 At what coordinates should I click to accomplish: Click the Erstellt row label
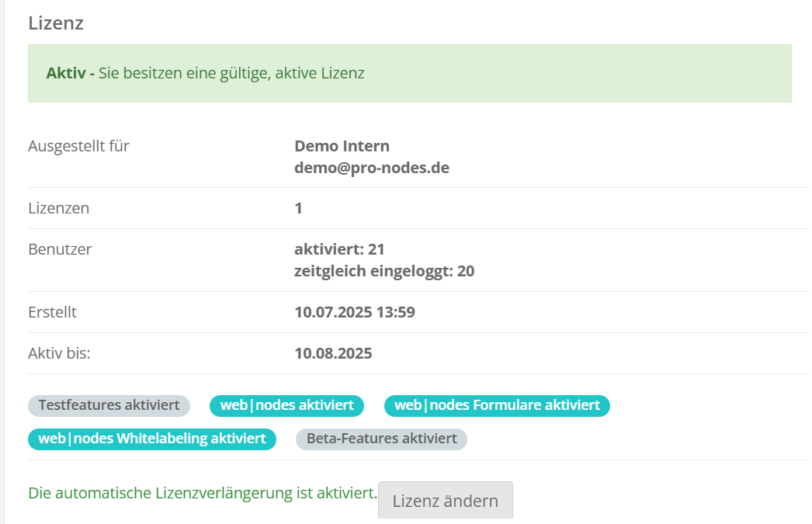point(52,312)
